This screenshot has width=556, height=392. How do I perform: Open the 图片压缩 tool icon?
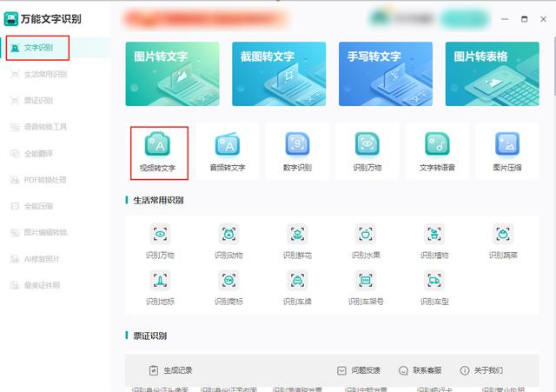[x=507, y=144]
